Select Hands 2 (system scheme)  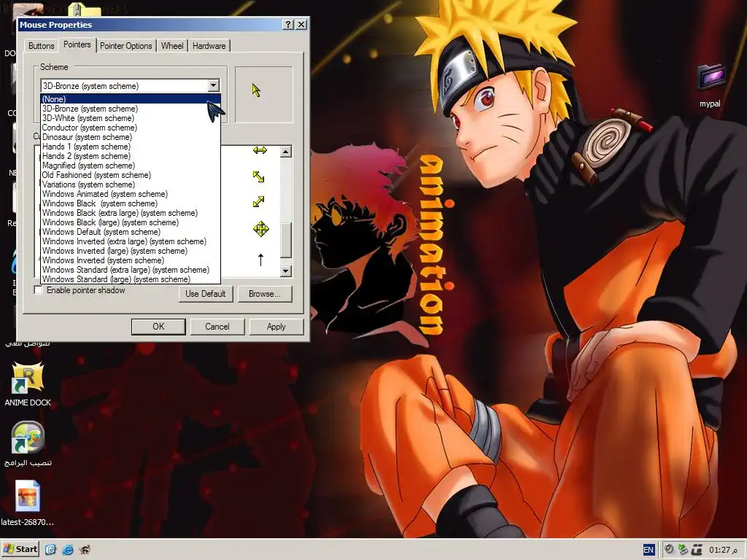[131, 156]
